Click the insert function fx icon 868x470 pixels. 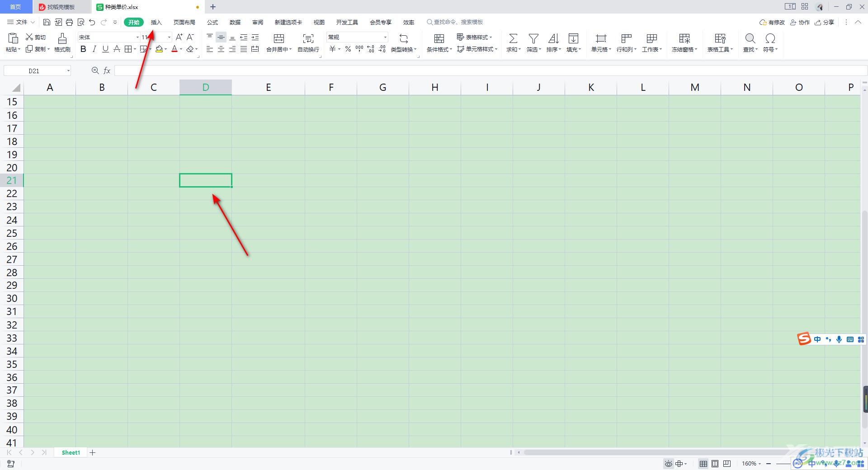pyautogui.click(x=107, y=70)
